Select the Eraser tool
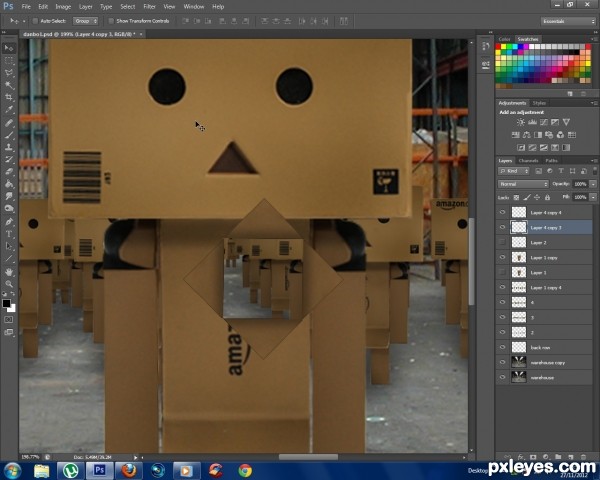The height and width of the screenshot is (480, 600). [x=9, y=171]
